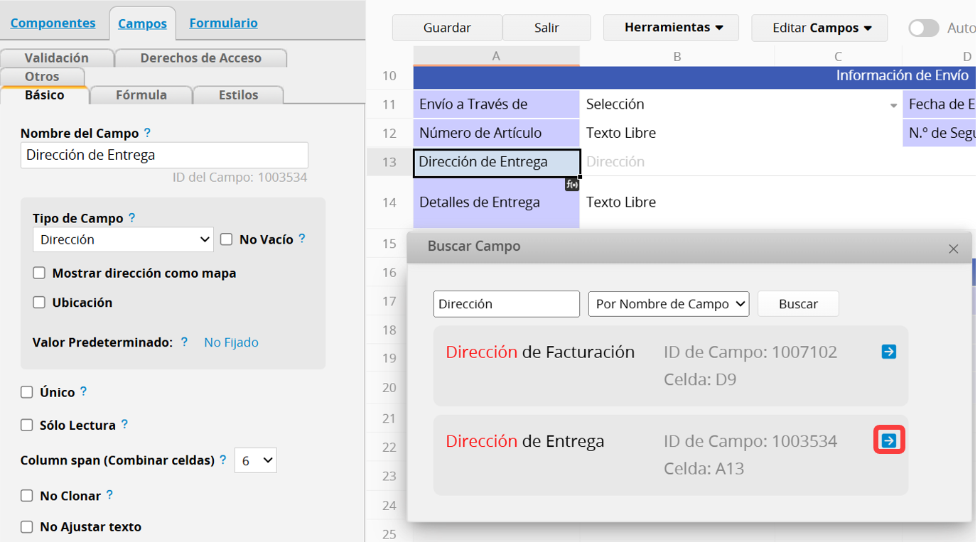Click help icon next to Sólo Lectura
The image size is (980, 542).
(124, 424)
